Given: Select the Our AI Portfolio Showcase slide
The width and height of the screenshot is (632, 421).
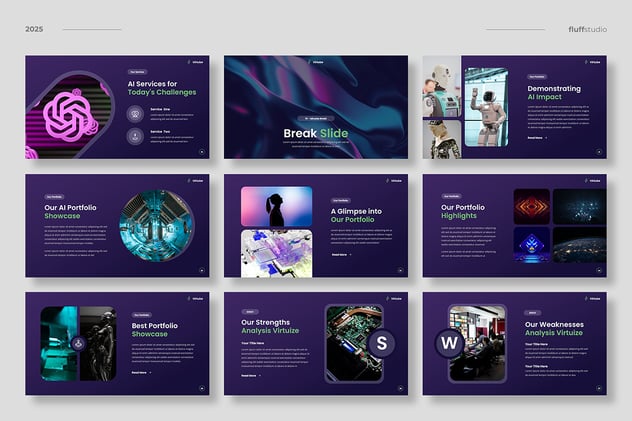Looking at the screenshot, I should coord(116,225).
